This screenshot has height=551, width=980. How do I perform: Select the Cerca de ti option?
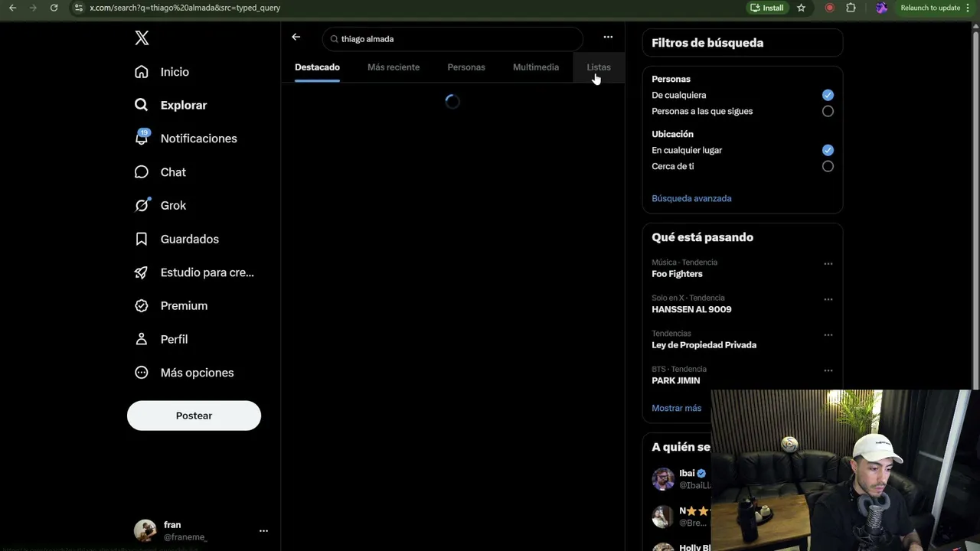tap(828, 166)
